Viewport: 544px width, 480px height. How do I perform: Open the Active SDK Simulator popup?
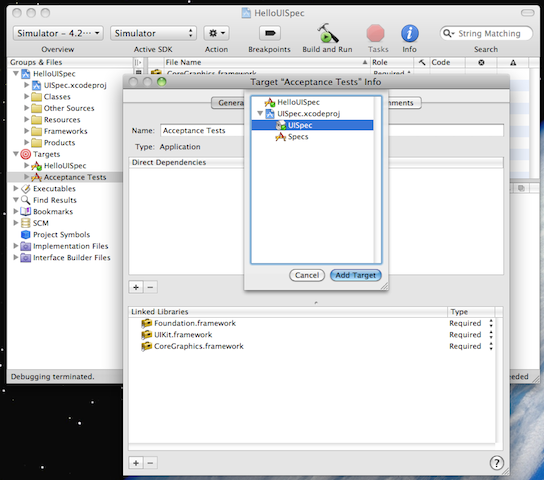(x=153, y=33)
